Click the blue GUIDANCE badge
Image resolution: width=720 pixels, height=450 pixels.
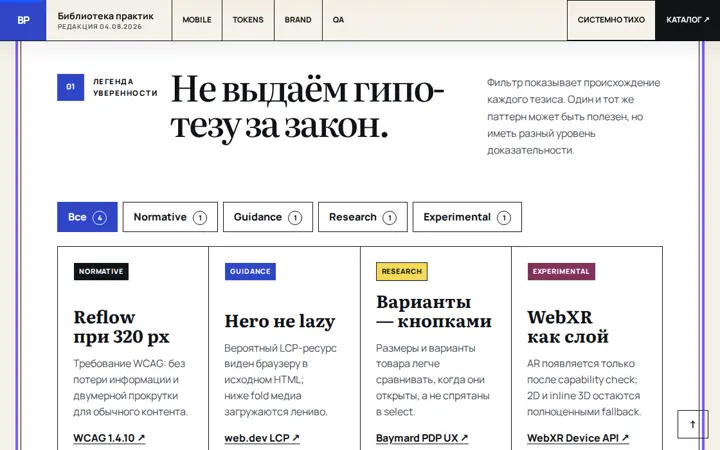pos(250,271)
